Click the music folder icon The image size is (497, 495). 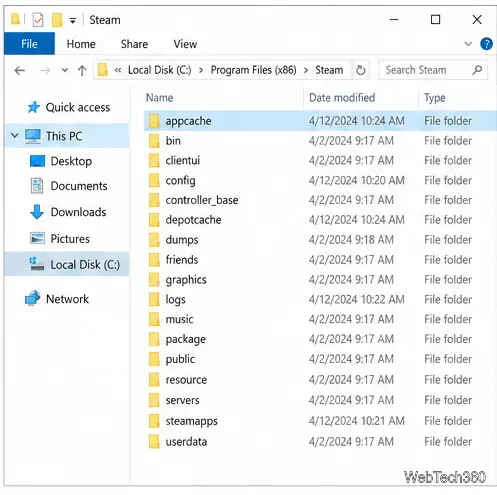(154, 319)
